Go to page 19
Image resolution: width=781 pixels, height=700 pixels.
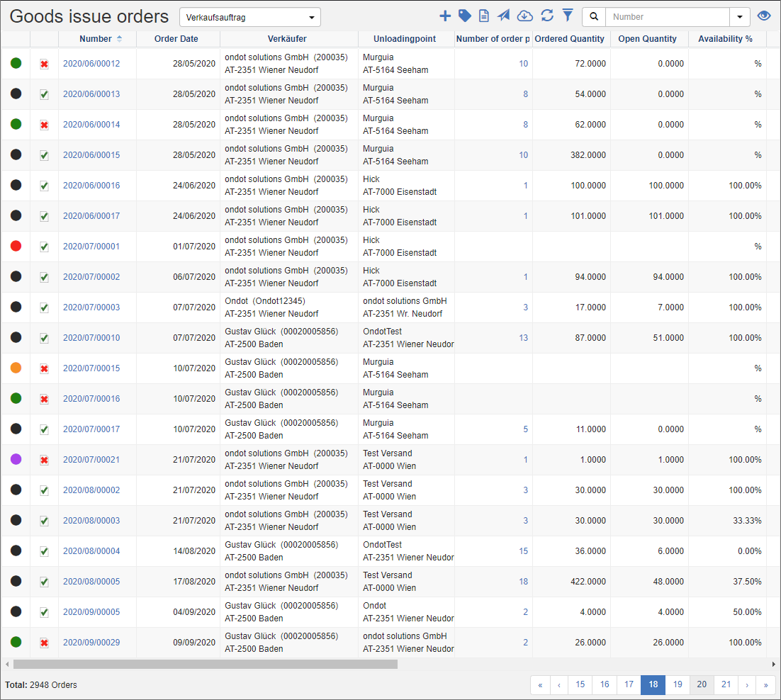[x=678, y=684]
